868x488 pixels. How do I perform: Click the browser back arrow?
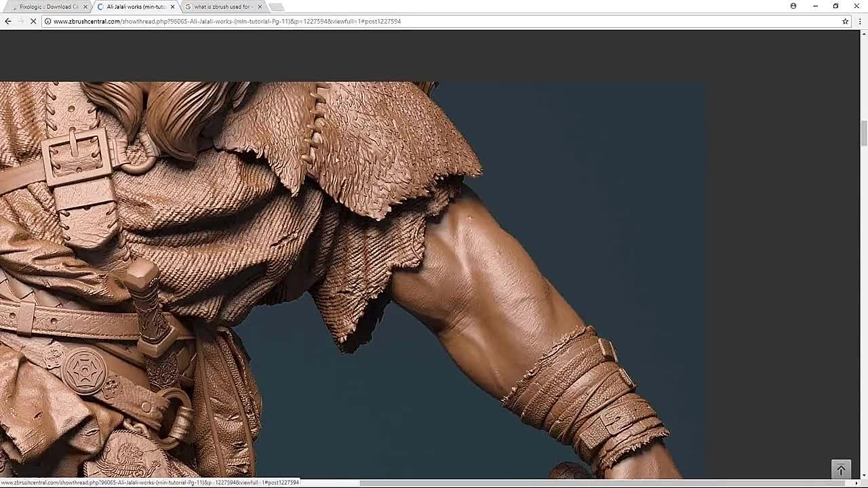click(8, 21)
